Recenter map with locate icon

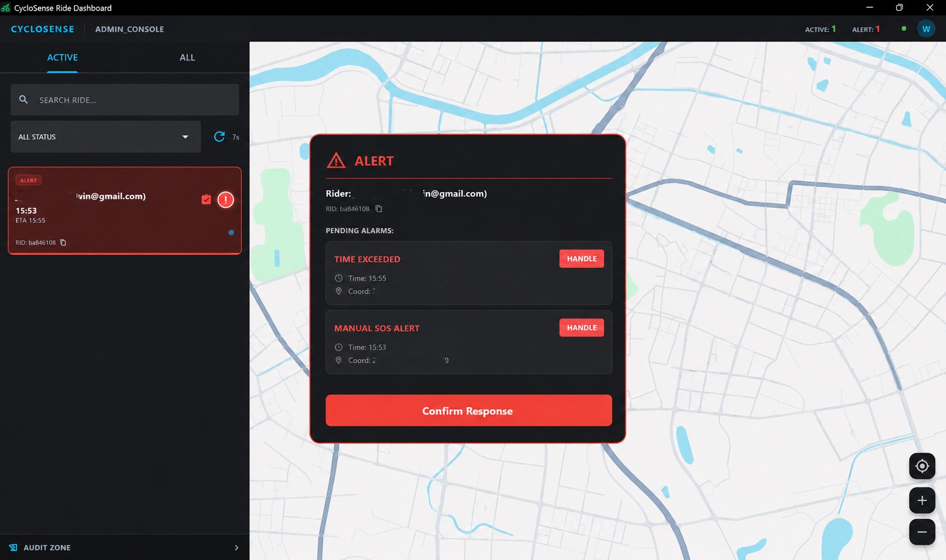922,466
